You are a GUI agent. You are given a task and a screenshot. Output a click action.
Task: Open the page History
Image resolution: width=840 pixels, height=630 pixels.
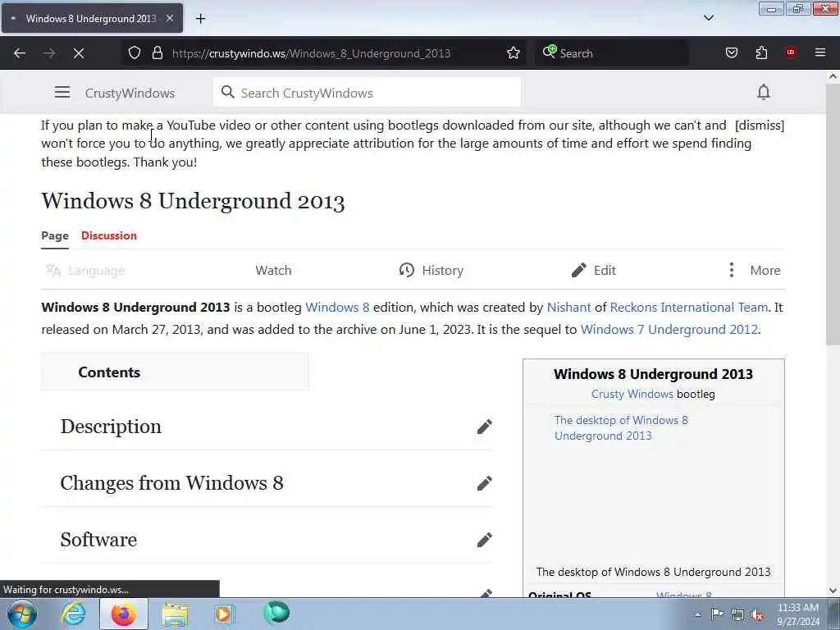[x=431, y=271]
